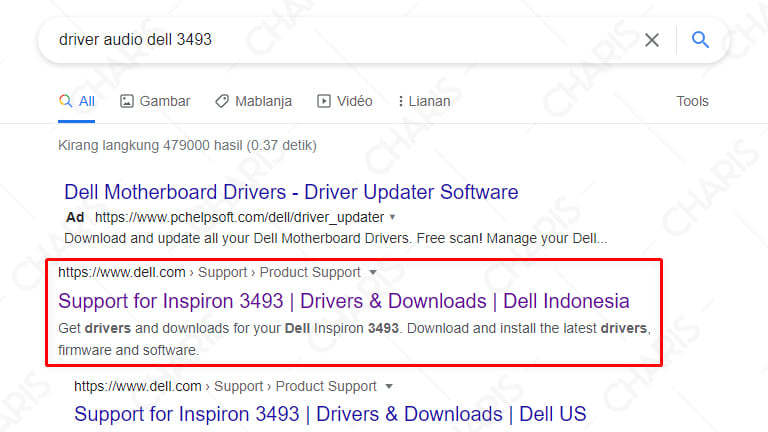Click the Mablanja tag icon
Image resolution: width=768 pixels, height=432 pixels.
[x=222, y=101]
